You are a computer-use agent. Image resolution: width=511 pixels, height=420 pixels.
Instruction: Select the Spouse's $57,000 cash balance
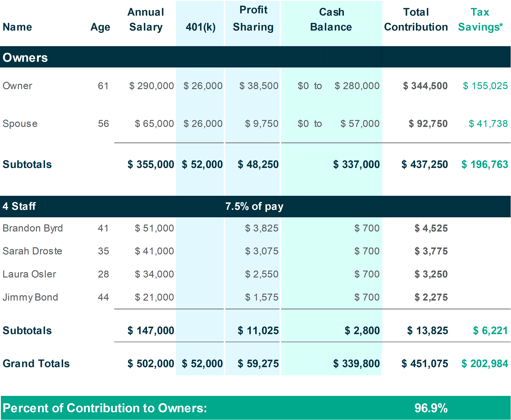tap(360, 124)
